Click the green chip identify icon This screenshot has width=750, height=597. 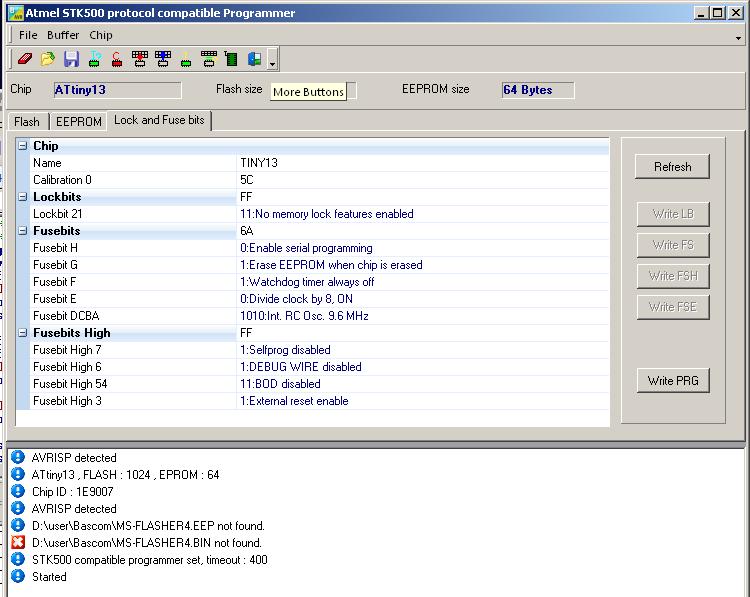(x=94, y=59)
